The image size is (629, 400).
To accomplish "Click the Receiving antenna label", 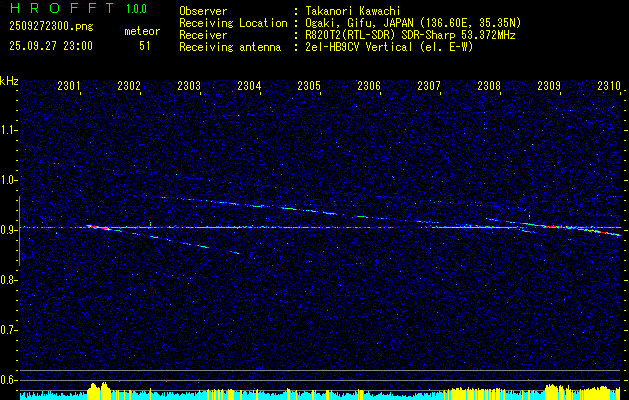I will coord(230,47).
